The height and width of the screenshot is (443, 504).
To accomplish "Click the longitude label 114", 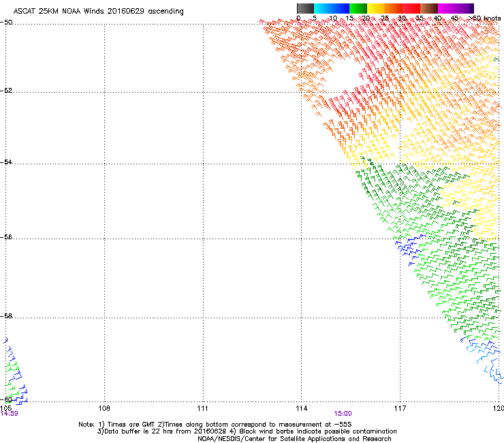I will tap(302, 408).
